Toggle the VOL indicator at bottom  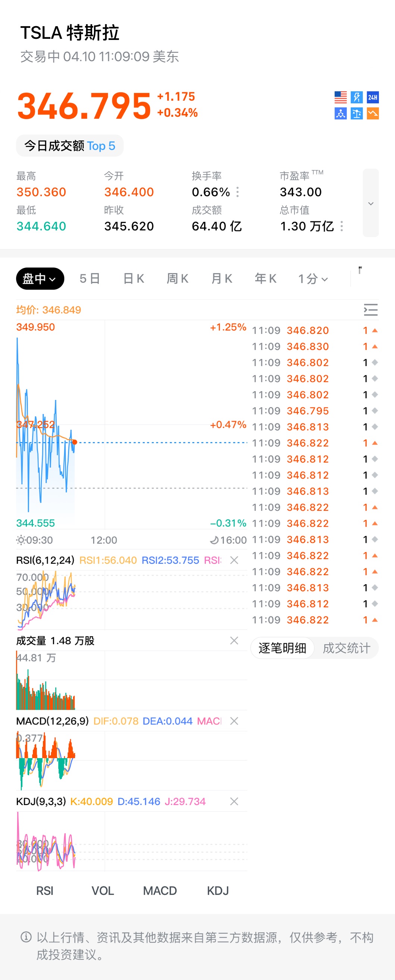coord(103,890)
